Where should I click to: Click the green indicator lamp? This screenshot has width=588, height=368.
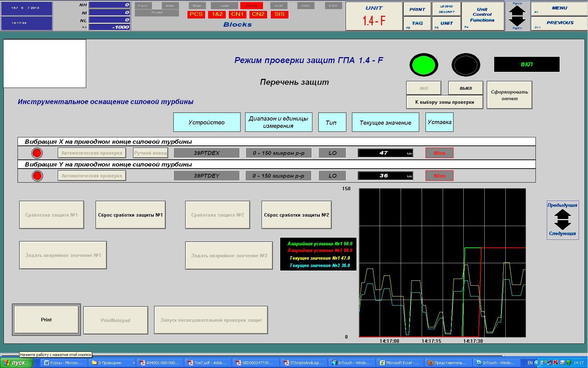point(424,65)
